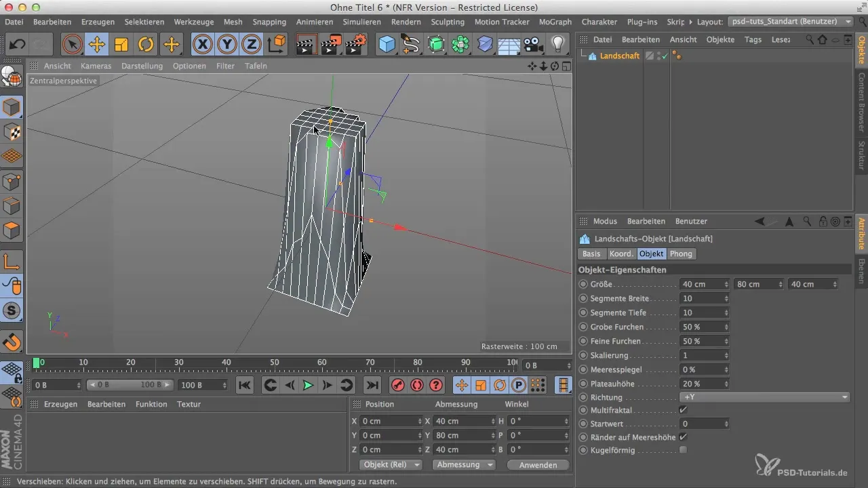Open Richtung +Y dropdown
This screenshot has width=868, height=488.
pyautogui.click(x=765, y=397)
